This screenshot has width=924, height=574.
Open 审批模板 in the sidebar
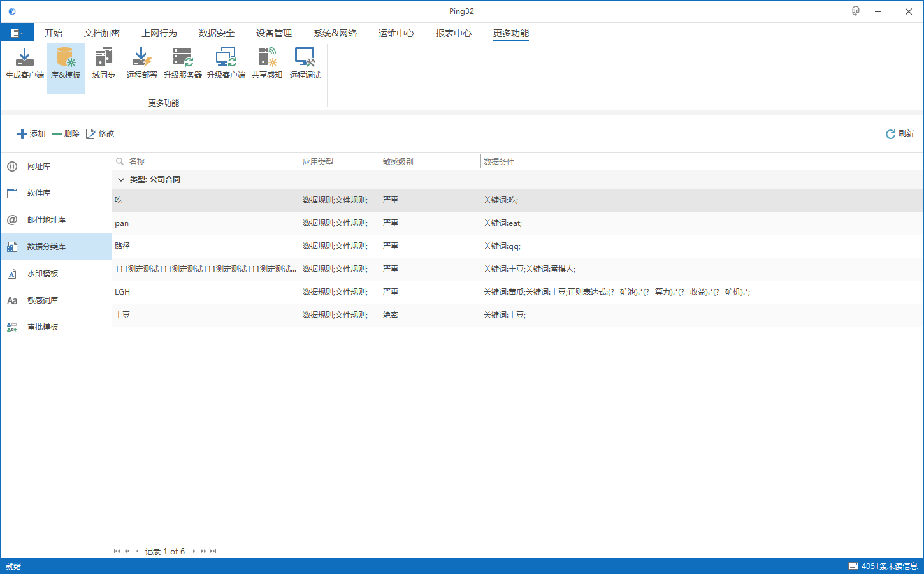tap(56, 327)
